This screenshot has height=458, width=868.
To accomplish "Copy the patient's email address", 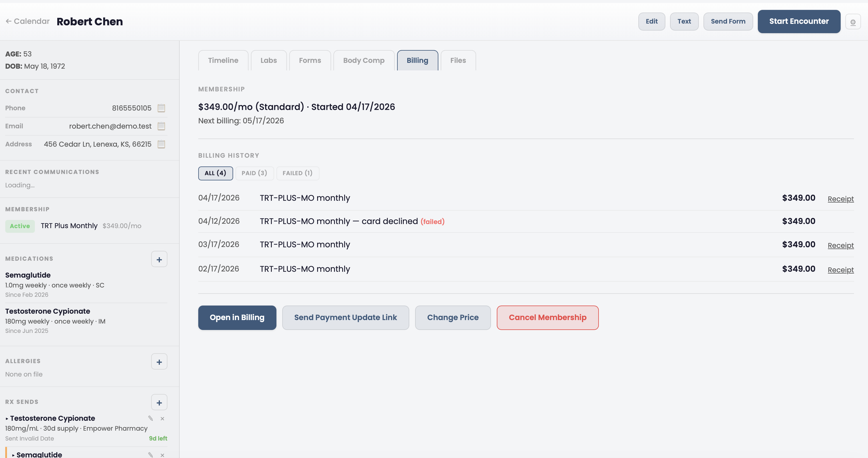I will [x=161, y=126].
